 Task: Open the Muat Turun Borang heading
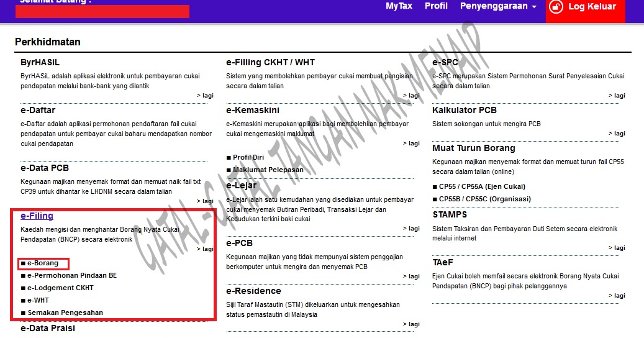[x=474, y=148]
